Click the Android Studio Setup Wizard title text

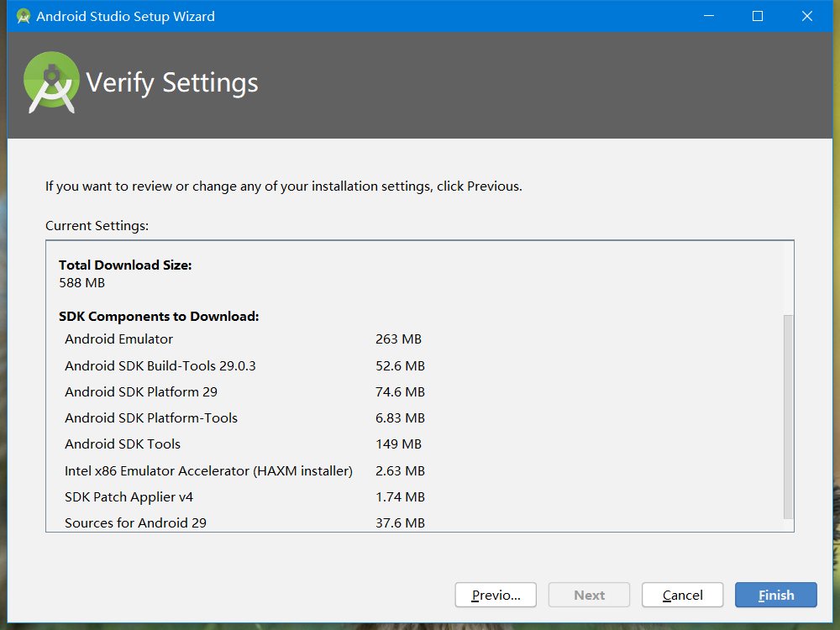126,16
